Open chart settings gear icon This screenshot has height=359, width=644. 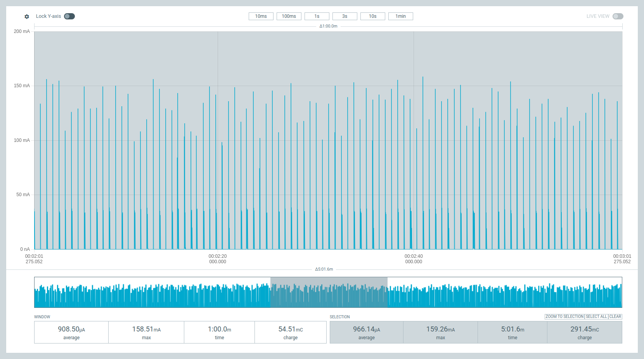pos(27,17)
